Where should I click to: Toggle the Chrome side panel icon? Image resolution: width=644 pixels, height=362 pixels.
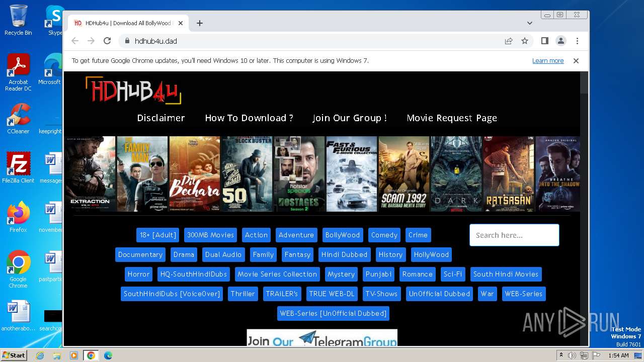pyautogui.click(x=544, y=41)
